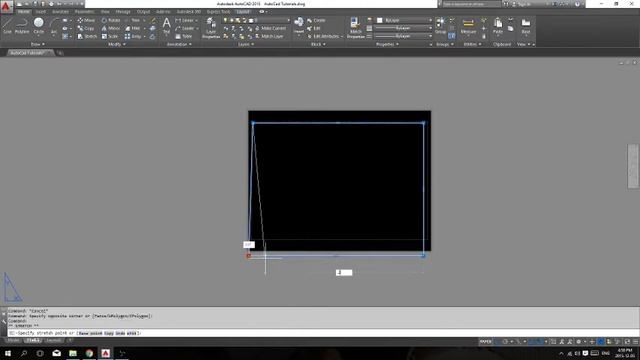Open the ByLayer lineweight dropdown

click(403, 28)
